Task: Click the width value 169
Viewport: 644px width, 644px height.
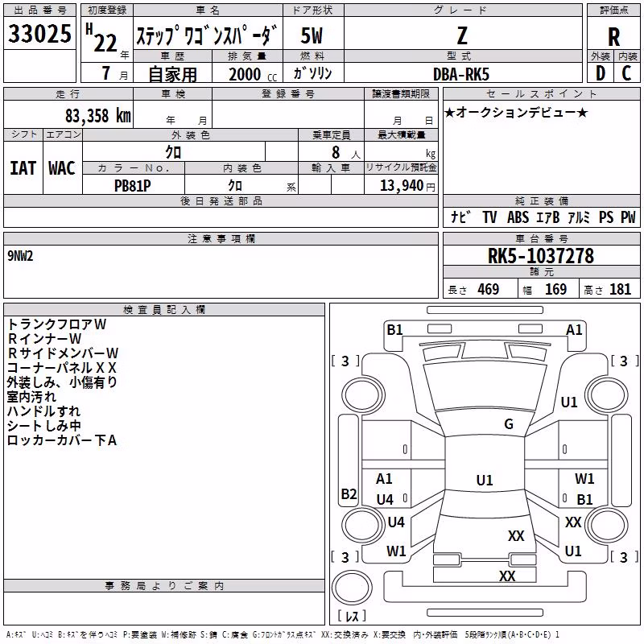Action: pyautogui.click(x=555, y=290)
